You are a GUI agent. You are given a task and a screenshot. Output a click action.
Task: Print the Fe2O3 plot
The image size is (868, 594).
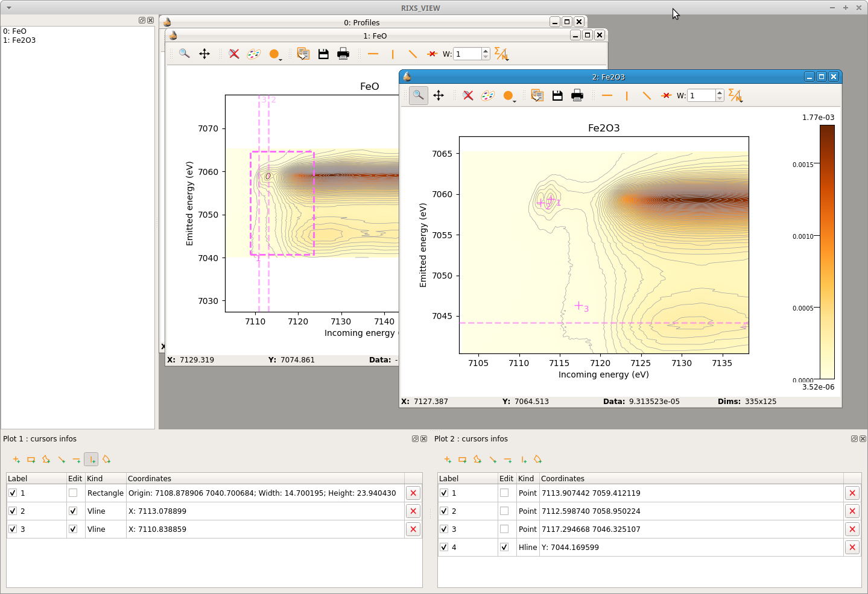pyautogui.click(x=577, y=95)
